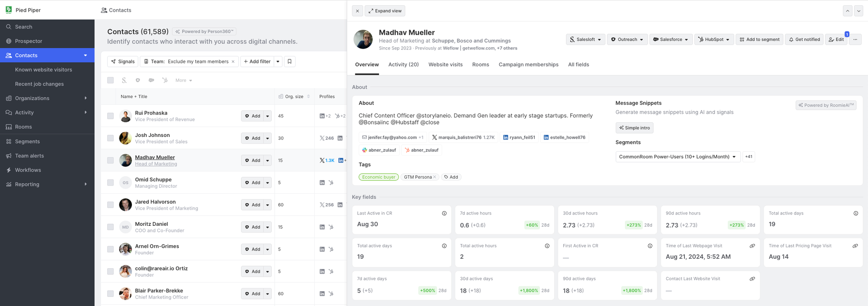Go to next contact with down arrow
Image resolution: width=868 pixels, height=306 pixels.
coord(858,11)
